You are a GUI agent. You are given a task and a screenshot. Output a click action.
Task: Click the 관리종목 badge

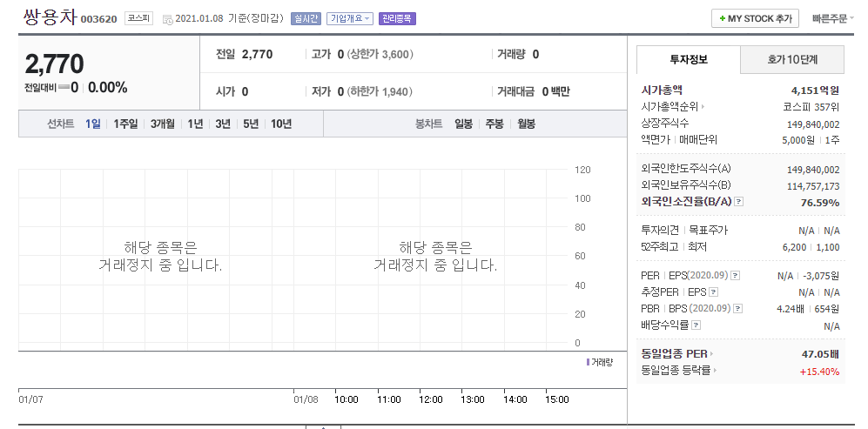[x=397, y=18]
